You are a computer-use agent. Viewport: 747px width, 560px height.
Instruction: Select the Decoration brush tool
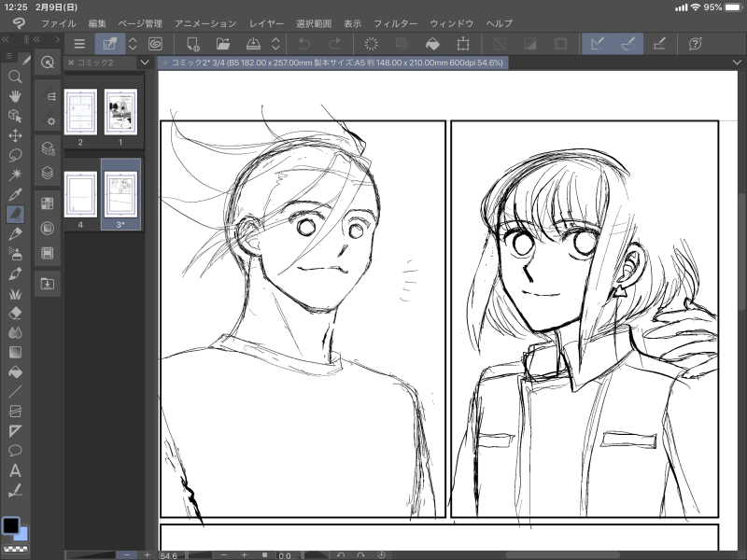click(15, 293)
